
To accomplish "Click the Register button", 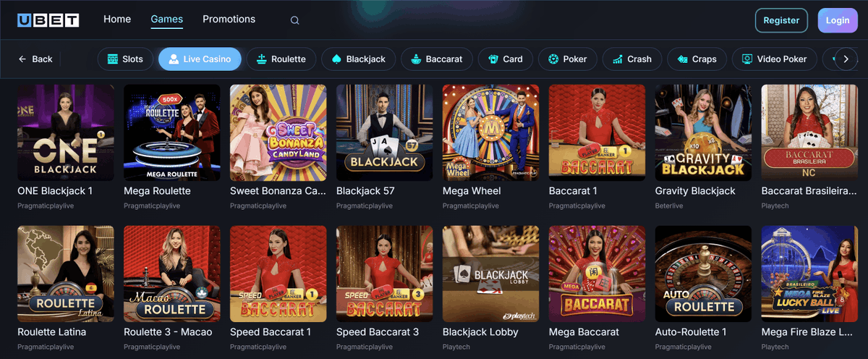I will 781,20.
